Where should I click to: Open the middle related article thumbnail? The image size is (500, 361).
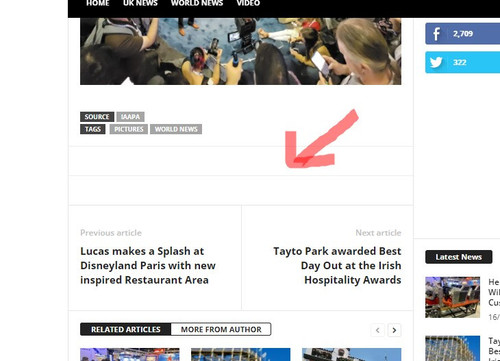point(241,355)
